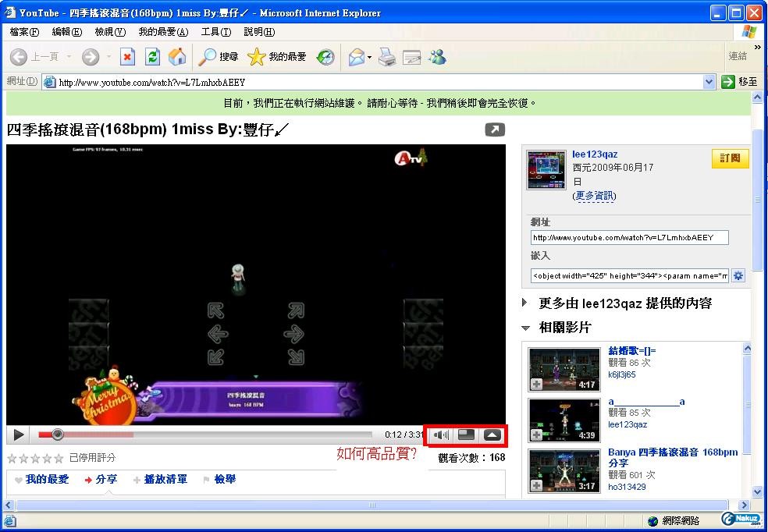Image resolution: width=768 pixels, height=532 pixels.
Task: Click 我的最愛 link under the video
Action: (47, 480)
